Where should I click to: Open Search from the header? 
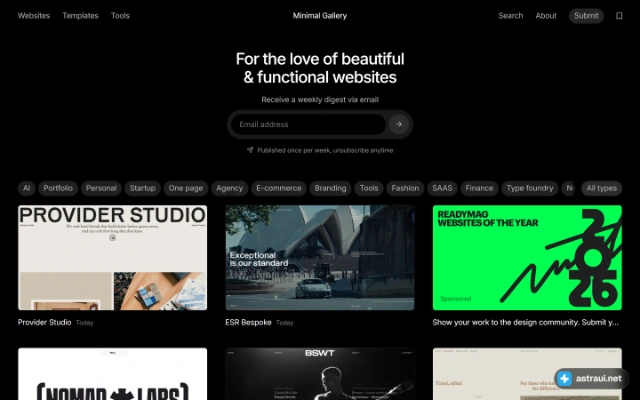pyautogui.click(x=511, y=16)
